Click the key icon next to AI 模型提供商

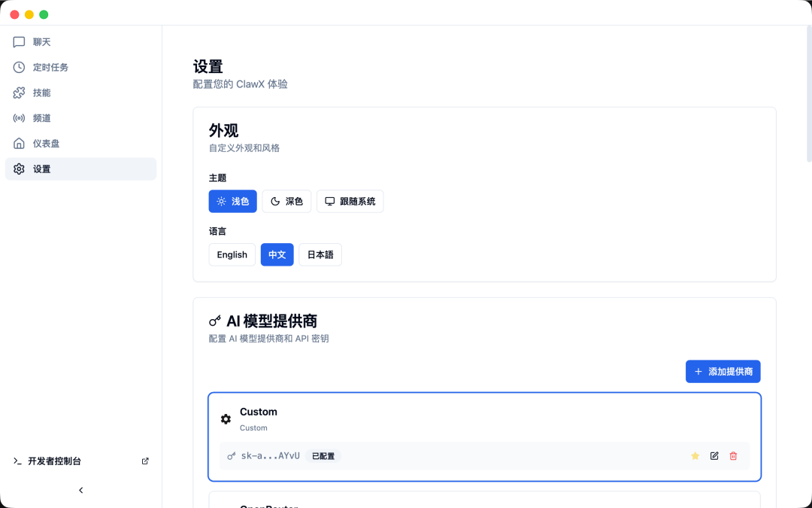[x=215, y=322]
